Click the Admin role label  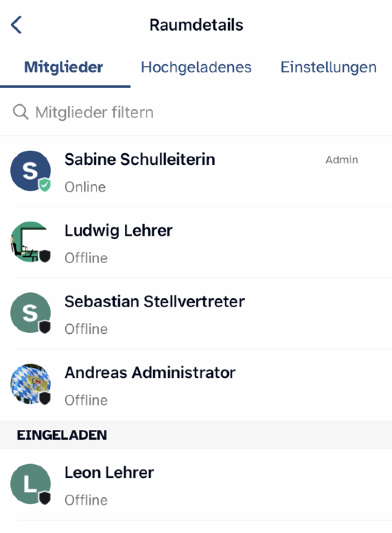pyautogui.click(x=342, y=160)
